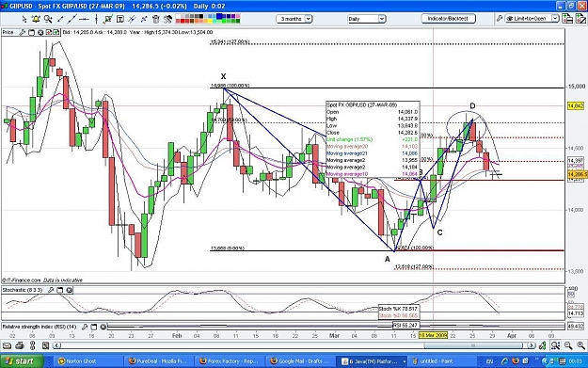Switch to Java(TM) Platform taskbar item
Image resolution: width=588 pixels, height=368 pixels.
pos(372,361)
